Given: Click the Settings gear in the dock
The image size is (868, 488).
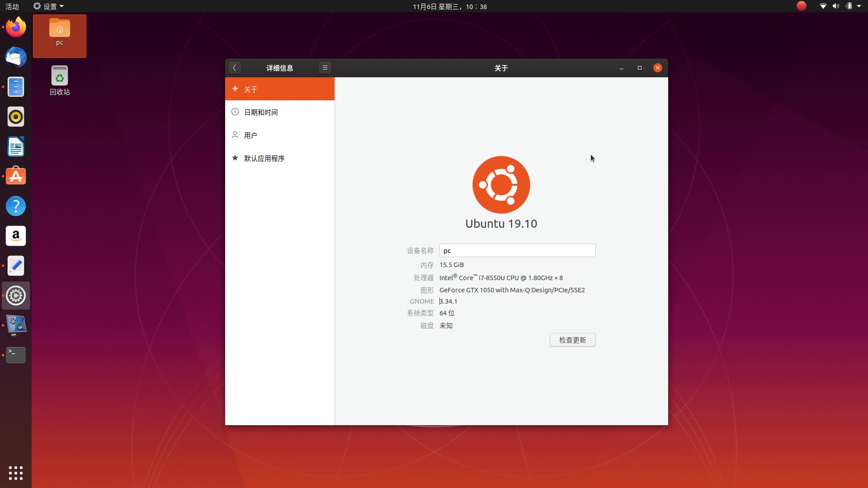Looking at the screenshot, I should click(16, 296).
